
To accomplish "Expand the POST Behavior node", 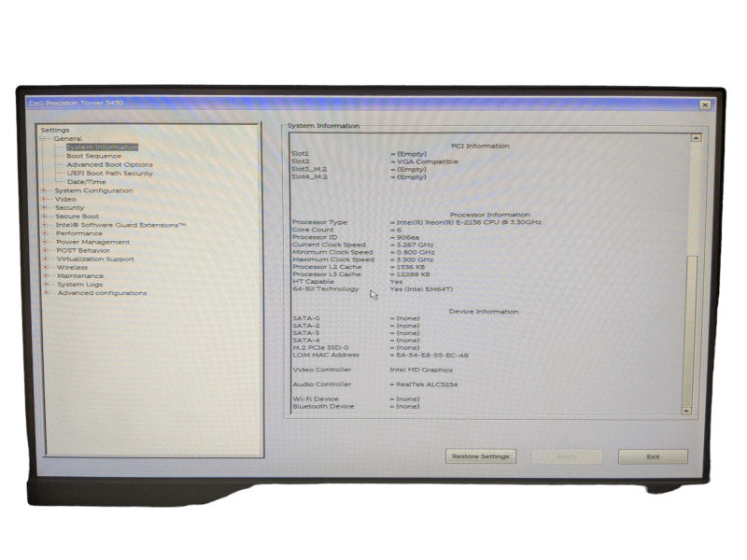I will coord(45,251).
